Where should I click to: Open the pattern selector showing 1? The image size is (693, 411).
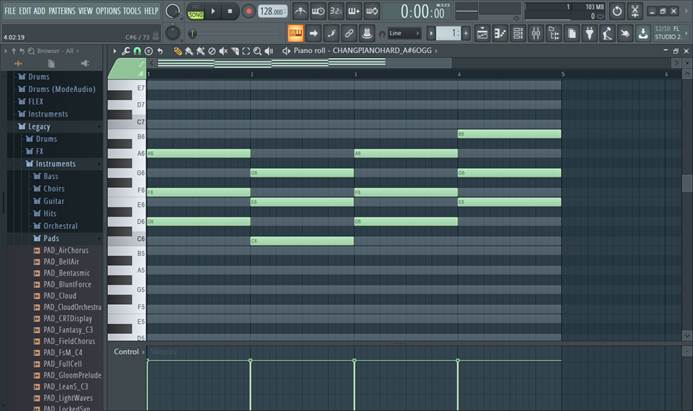click(x=448, y=34)
